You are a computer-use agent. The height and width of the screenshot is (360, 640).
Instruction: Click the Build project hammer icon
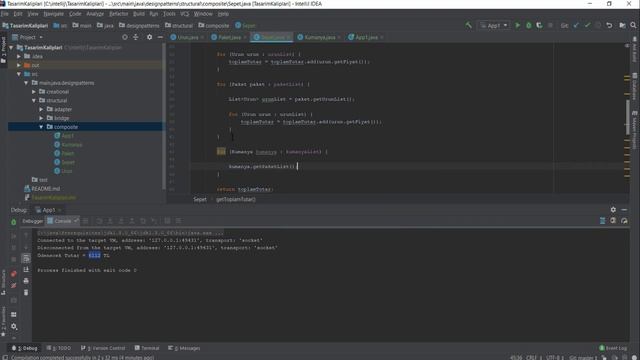tap(469, 25)
